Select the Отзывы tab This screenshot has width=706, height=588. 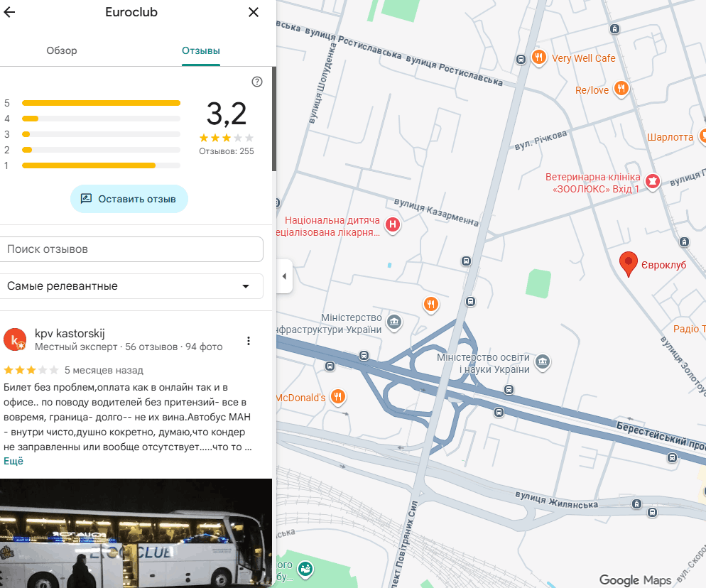201,50
